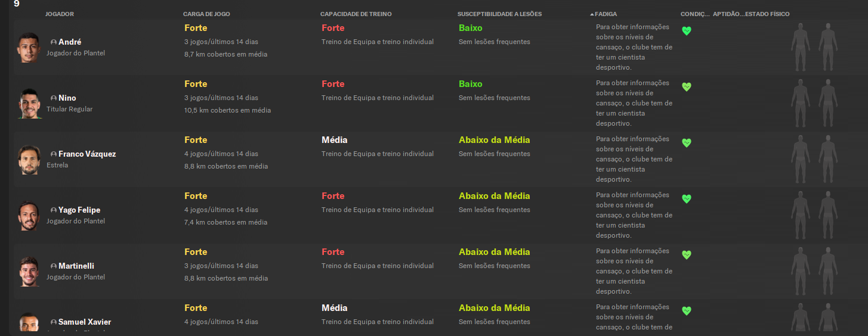Open Franco Vázquez's player profile
Image resolution: width=868 pixels, height=336 pixels.
pyautogui.click(x=87, y=154)
